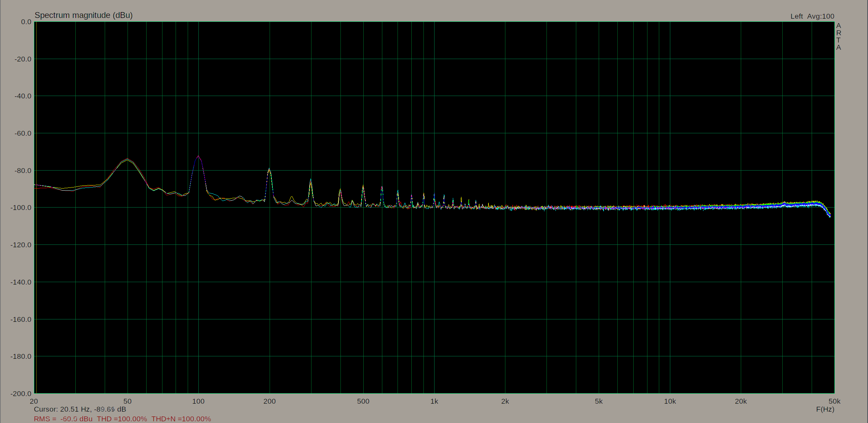
Task: Click the 300 Hz harmonic peak
Action: click(x=311, y=180)
